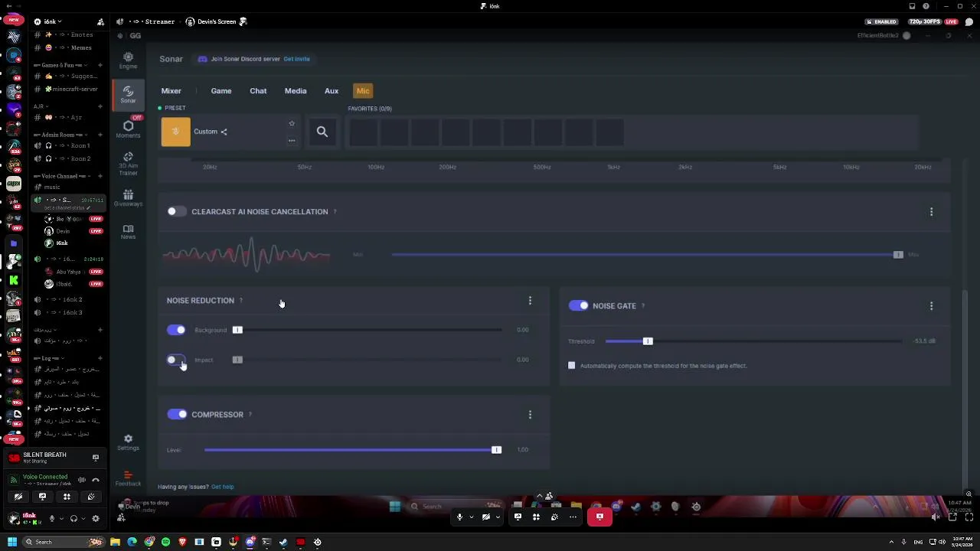
Task: Open Discord activities icon in voice panel
Action: click(x=67, y=497)
